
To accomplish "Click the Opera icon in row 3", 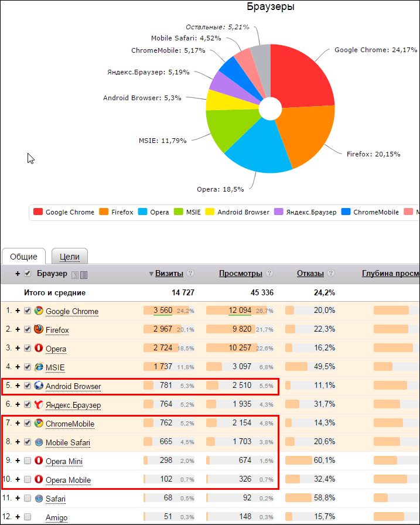I will coord(39,348).
